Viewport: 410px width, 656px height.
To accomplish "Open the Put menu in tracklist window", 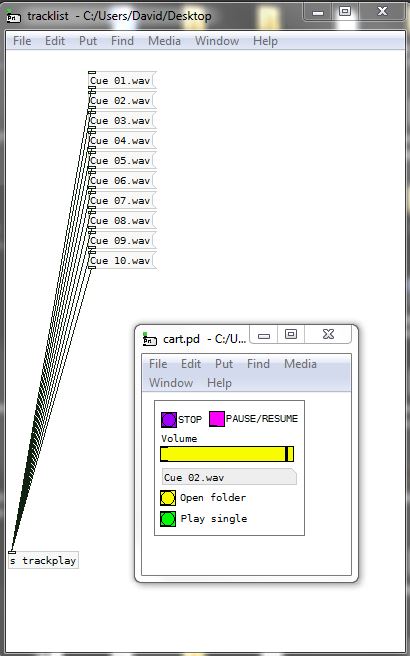I will coord(88,41).
